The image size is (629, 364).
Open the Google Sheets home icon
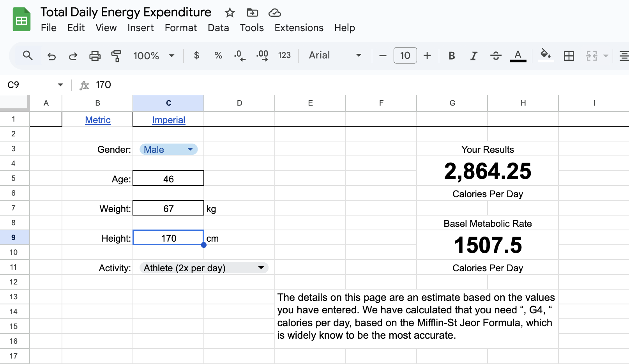(x=21, y=19)
